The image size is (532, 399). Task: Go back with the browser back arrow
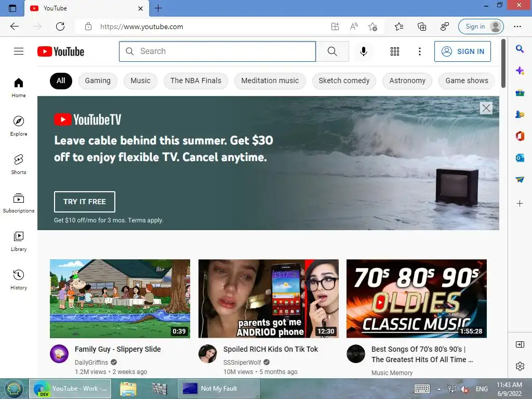14,26
